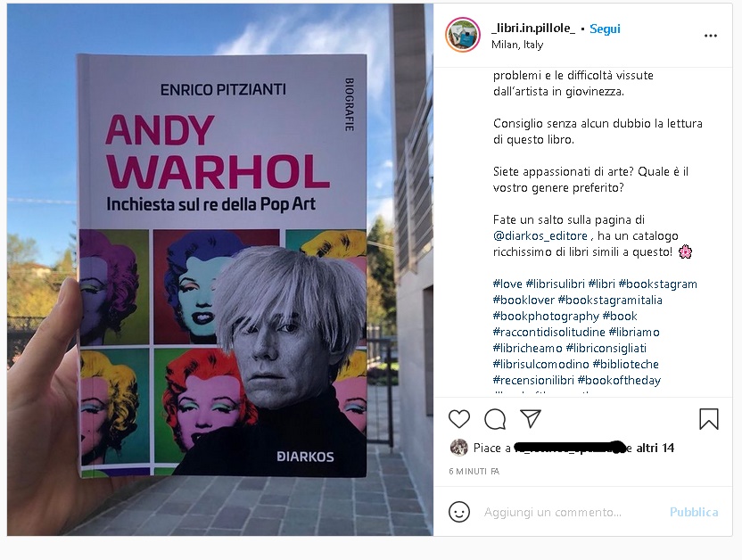Open the #libriconsigliati hashtag
The width and height of the screenshot is (742, 560).
coord(606,348)
